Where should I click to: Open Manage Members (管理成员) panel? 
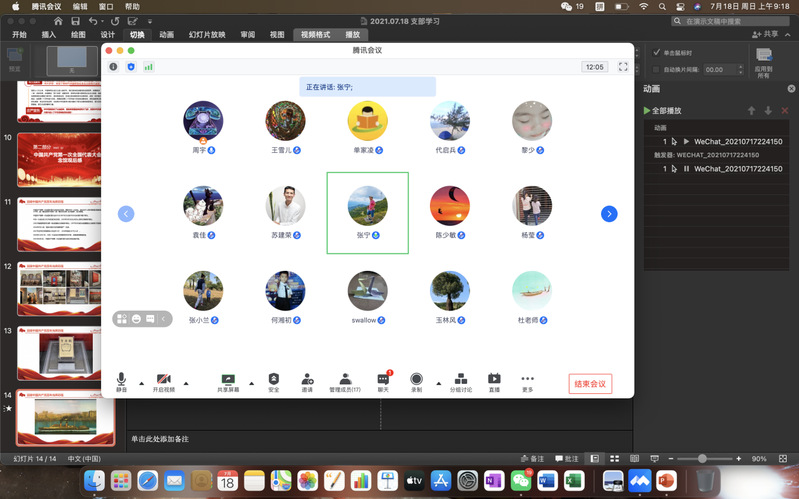(345, 382)
